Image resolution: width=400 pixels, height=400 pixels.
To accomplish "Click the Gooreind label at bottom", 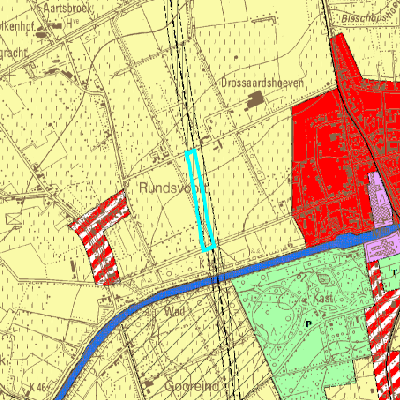I will pos(192,386).
